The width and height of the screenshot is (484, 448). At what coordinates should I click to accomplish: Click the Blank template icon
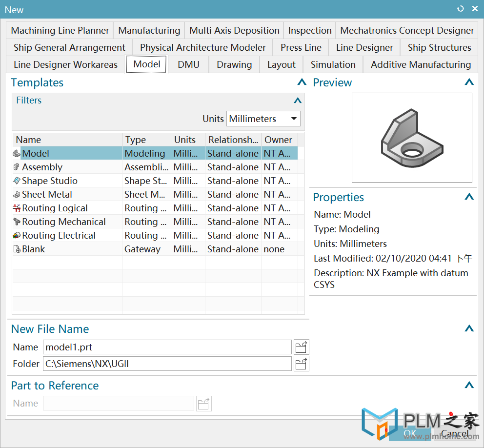click(x=17, y=249)
